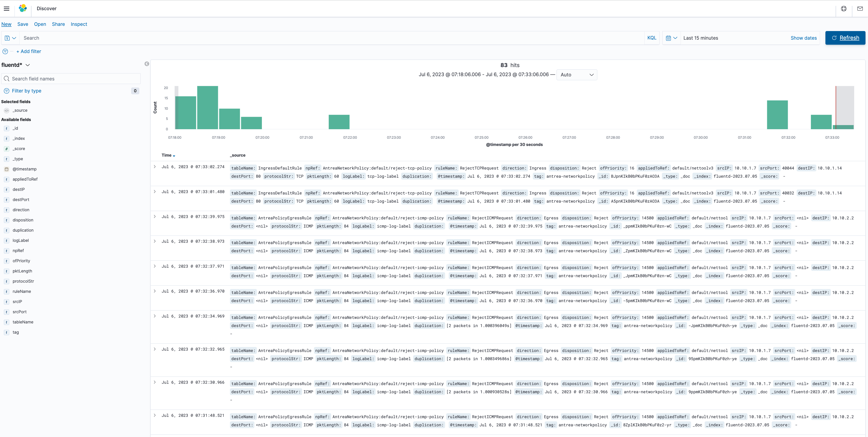Select the ofPriority available field
Viewport: 868px width, 437px height.
(21, 261)
